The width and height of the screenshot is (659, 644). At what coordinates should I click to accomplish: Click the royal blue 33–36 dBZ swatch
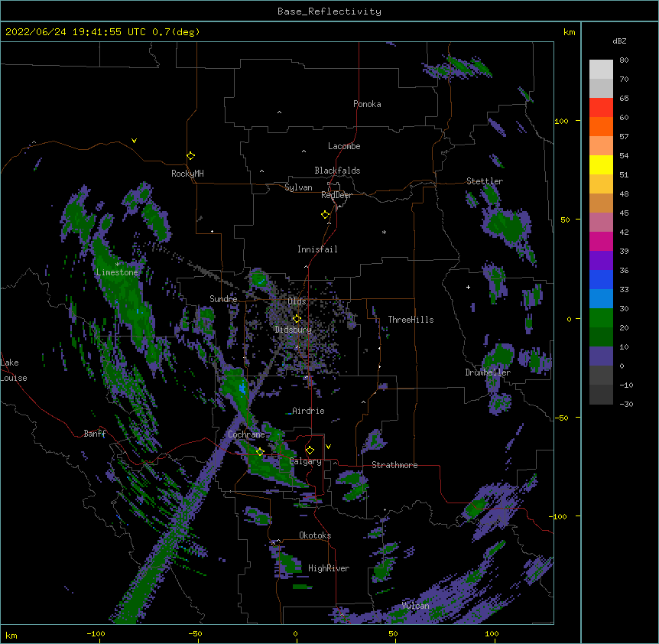[601, 279]
